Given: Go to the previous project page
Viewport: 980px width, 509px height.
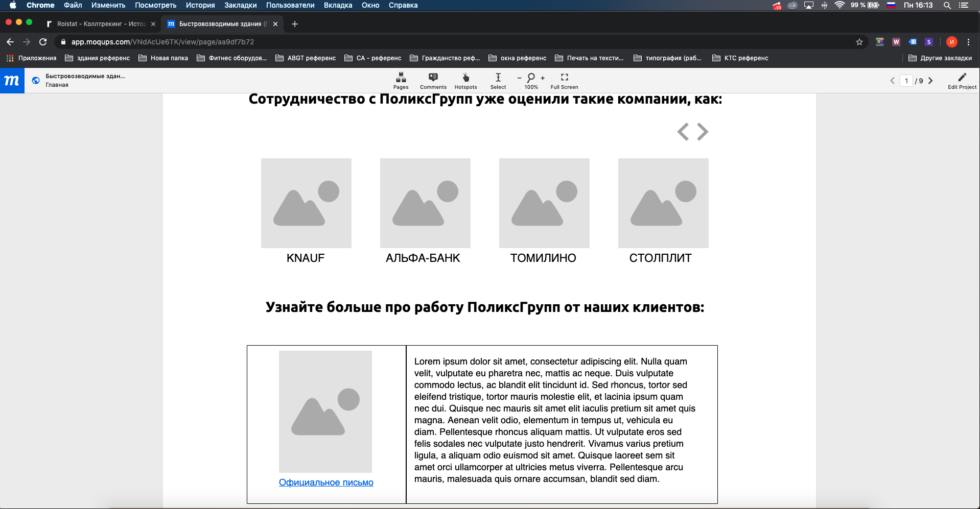Looking at the screenshot, I should 893,81.
